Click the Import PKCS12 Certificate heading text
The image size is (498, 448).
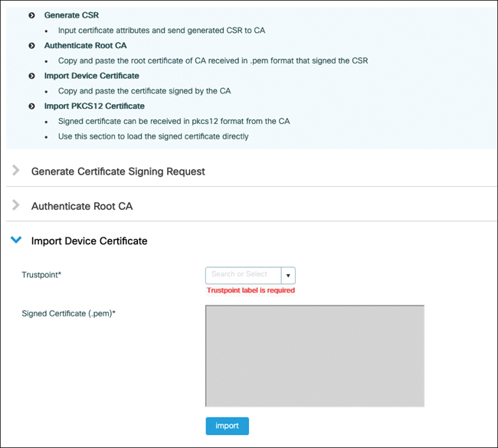[94, 106]
